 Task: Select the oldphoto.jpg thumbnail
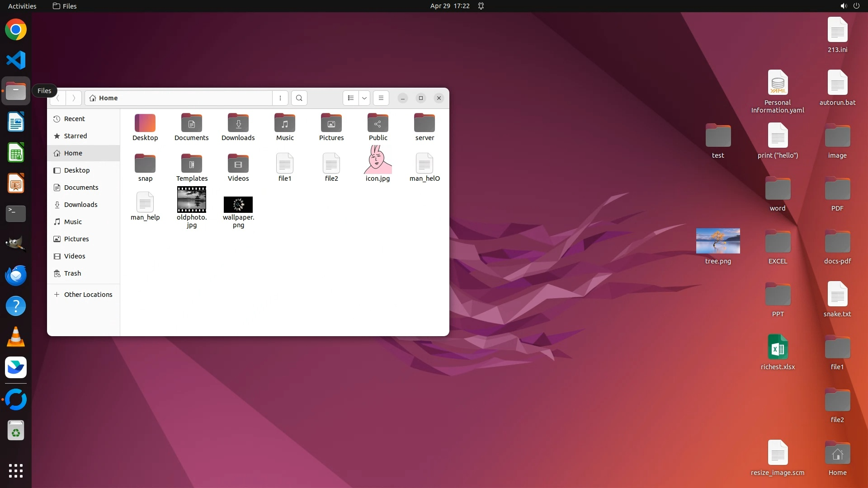pos(192,200)
